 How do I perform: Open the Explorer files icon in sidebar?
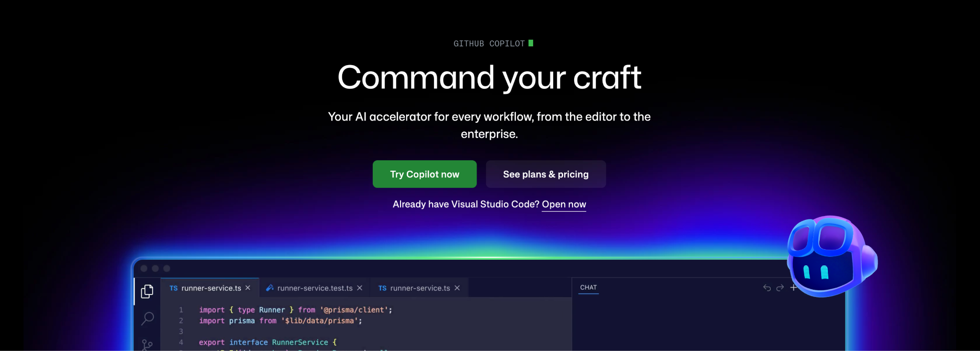(x=147, y=291)
